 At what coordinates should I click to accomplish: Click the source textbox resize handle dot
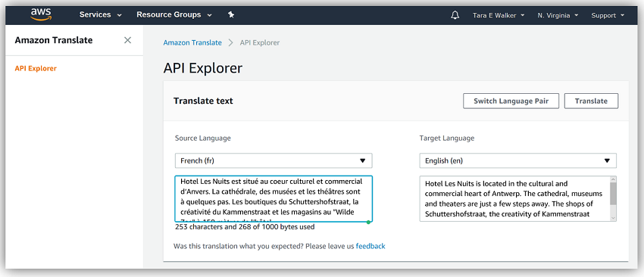click(368, 222)
